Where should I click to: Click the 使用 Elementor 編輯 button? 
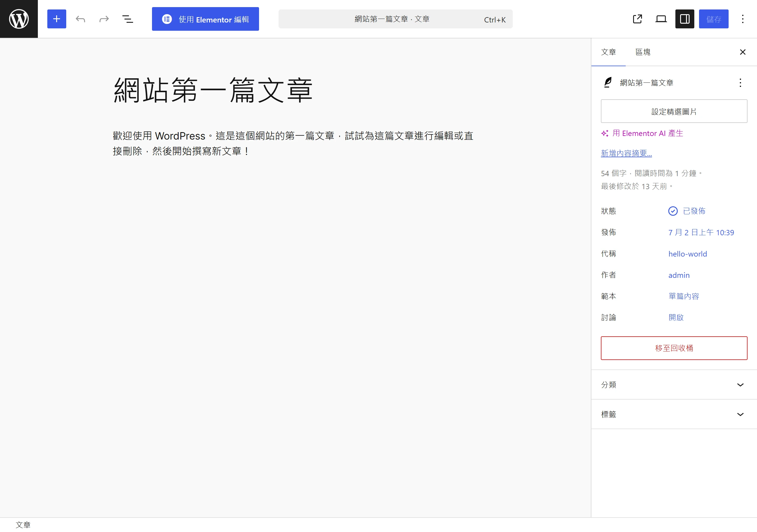point(206,19)
